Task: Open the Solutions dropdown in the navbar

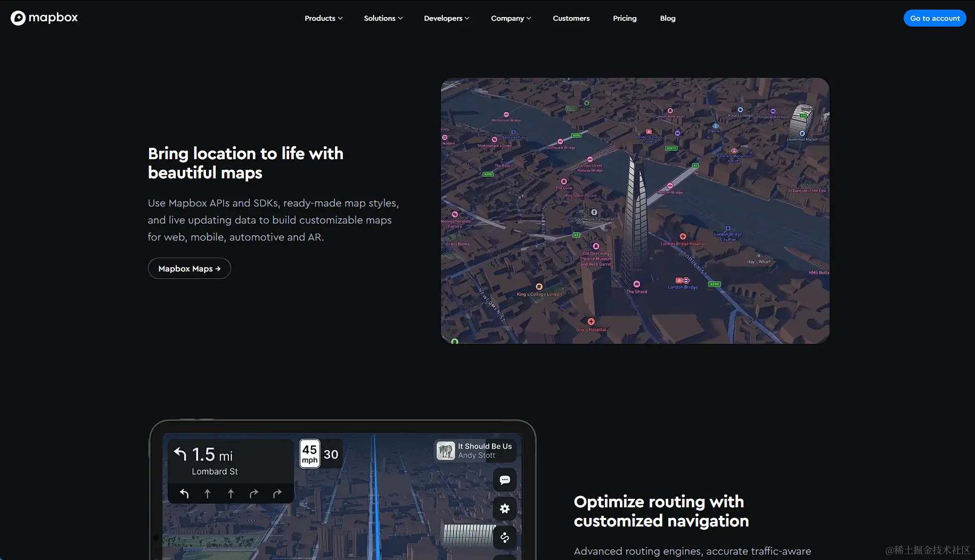Action: point(383,18)
